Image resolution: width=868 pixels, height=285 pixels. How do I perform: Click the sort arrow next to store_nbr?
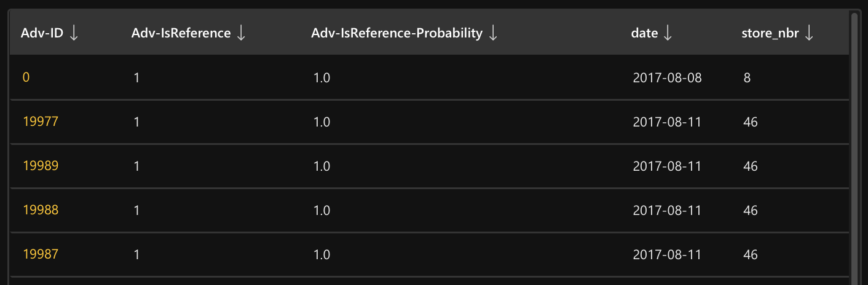809,34
